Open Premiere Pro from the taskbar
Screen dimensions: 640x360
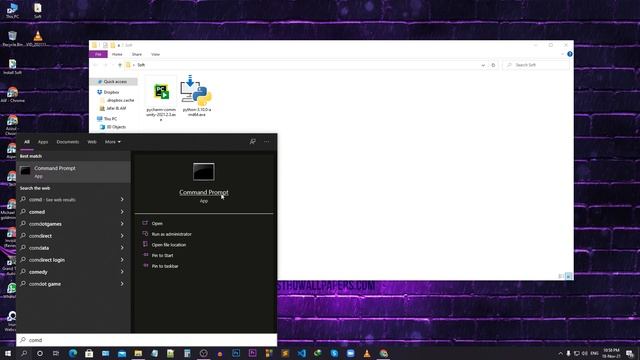point(252,353)
